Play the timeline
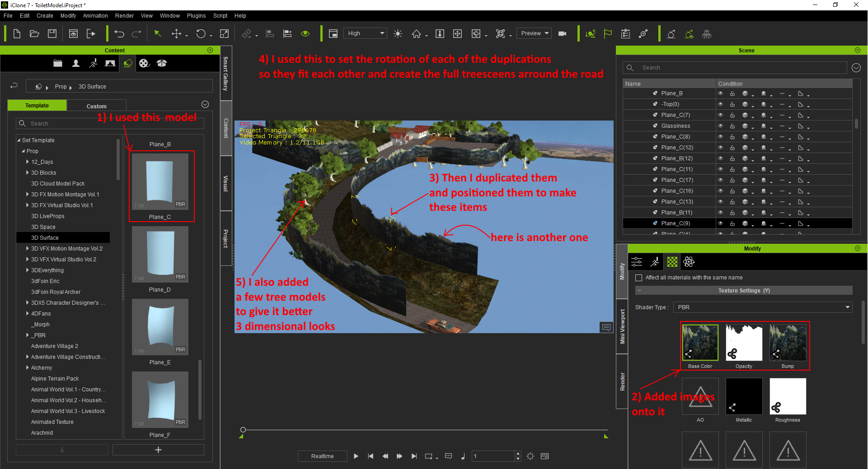Image resolution: width=868 pixels, height=469 pixels. click(x=356, y=456)
